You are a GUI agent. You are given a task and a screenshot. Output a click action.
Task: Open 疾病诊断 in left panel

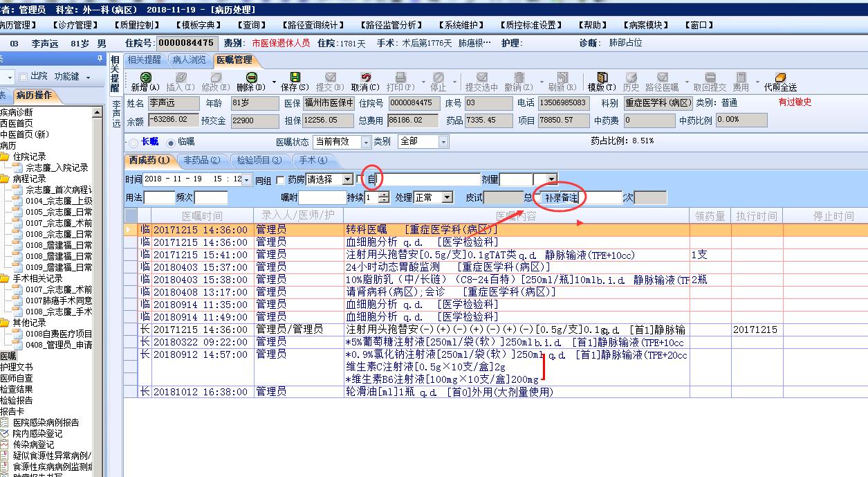17,112
